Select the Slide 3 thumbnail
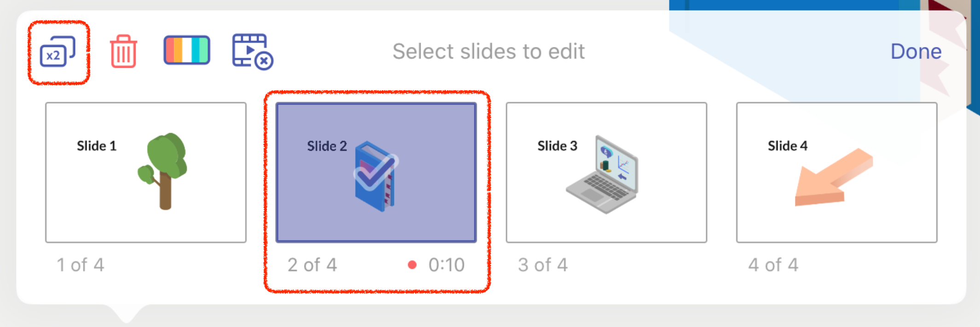 tap(606, 172)
